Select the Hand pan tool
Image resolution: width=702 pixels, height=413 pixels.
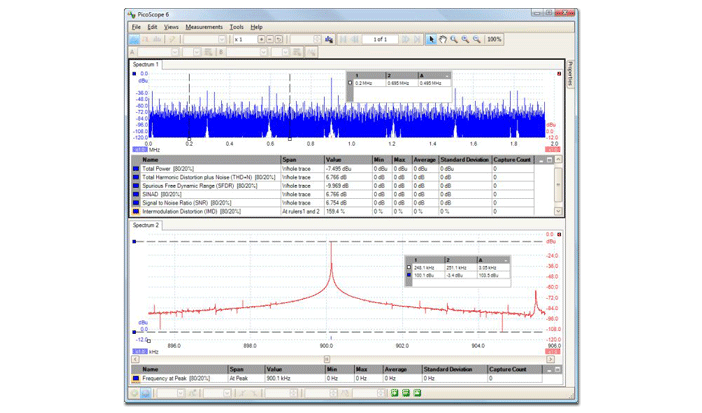[442, 39]
